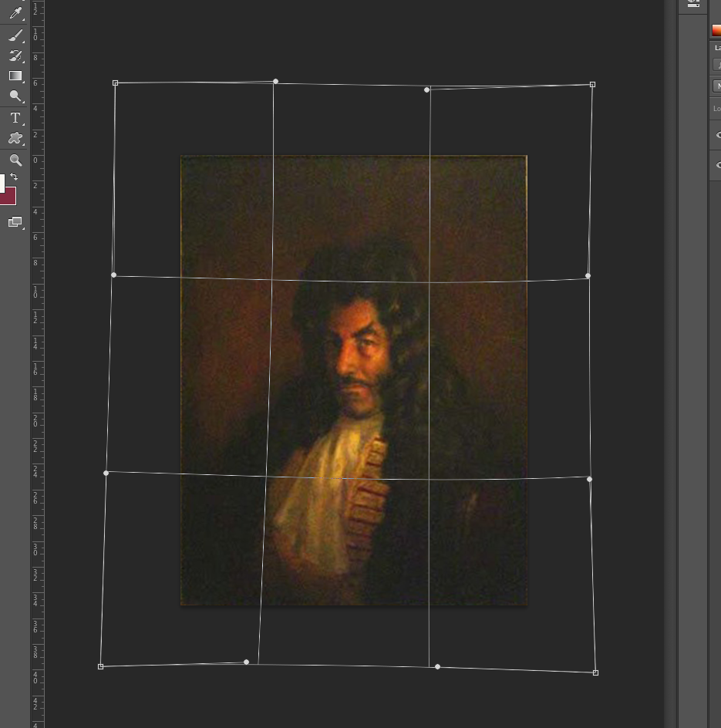Click inside the portrait painting on canvas
Viewport: 721px width, 728px height.
click(x=353, y=380)
